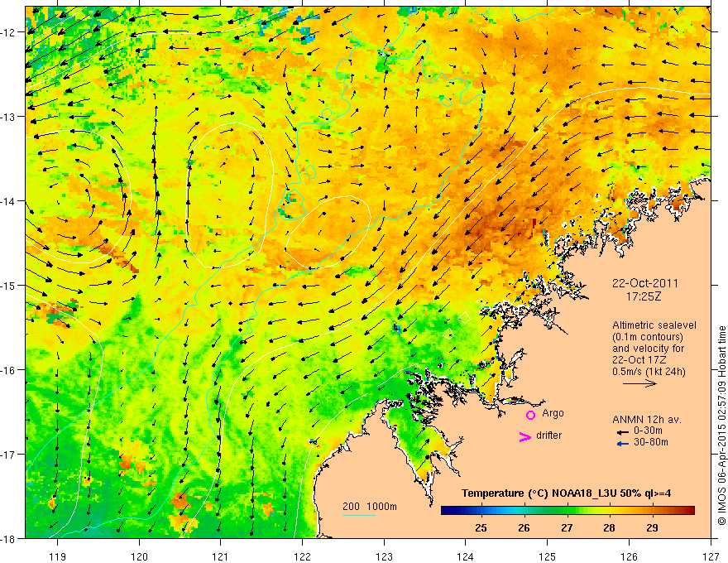Click latitude axis label -17
Image resolution: width=728 pixels, height=563 pixels.
tap(10, 454)
